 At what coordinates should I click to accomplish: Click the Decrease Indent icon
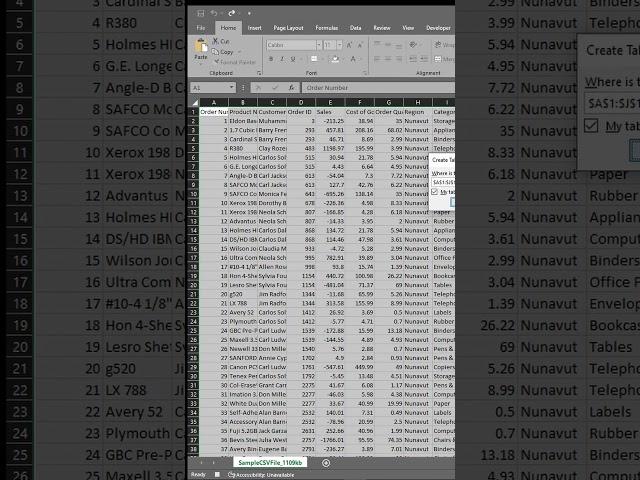(x=413, y=59)
